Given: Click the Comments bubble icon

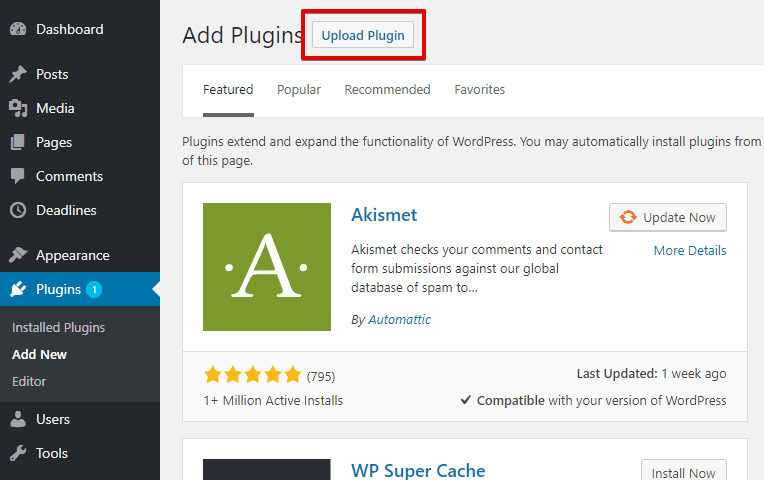Looking at the screenshot, I should coord(18,177).
